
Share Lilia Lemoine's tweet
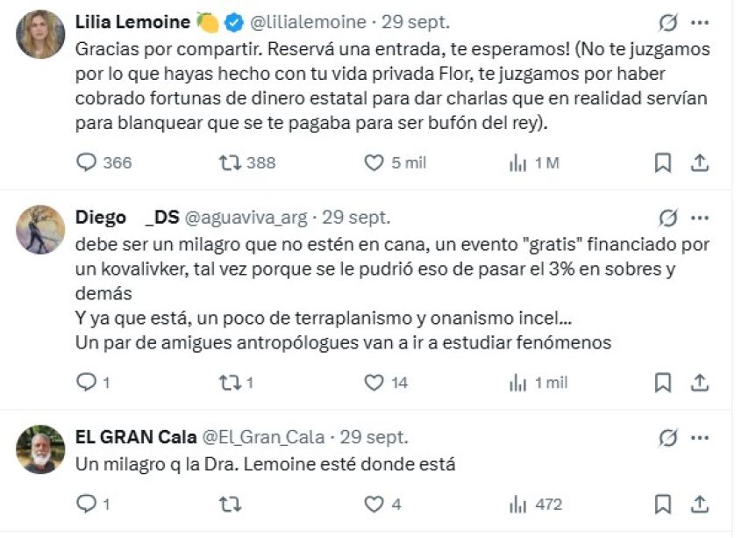point(700,162)
